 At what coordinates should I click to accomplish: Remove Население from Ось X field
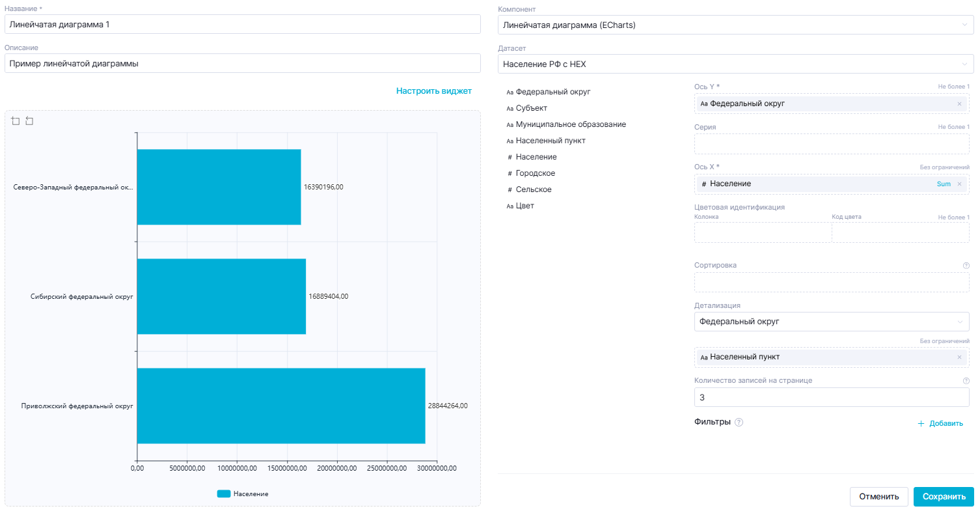tap(959, 184)
